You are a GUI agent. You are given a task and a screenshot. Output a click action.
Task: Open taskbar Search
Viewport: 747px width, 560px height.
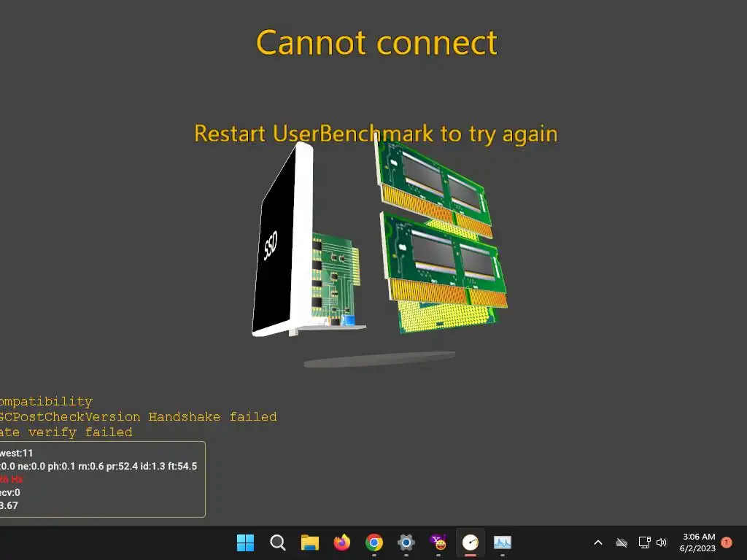point(277,542)
